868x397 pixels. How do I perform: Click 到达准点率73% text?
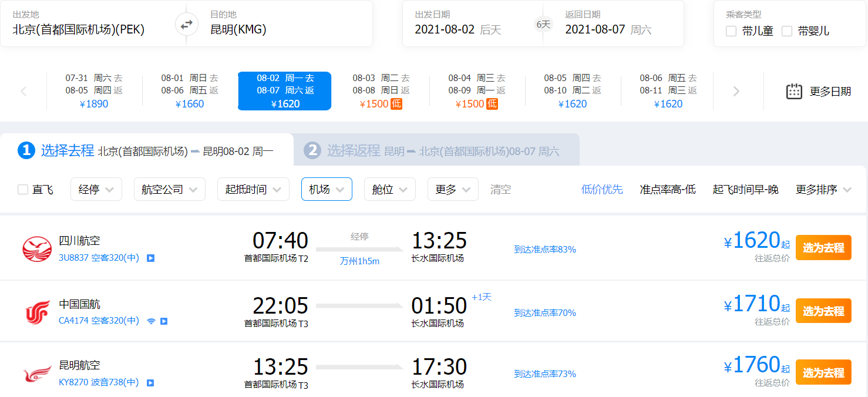click(545, 374)
